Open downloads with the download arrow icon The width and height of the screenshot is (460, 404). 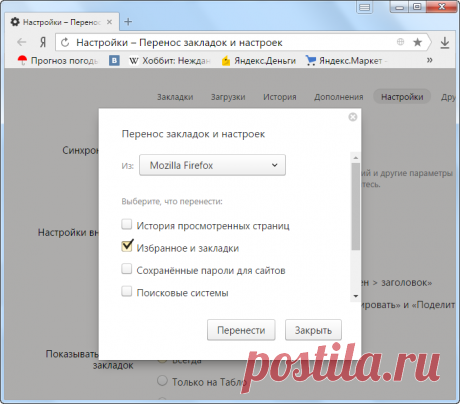point(445,43)
